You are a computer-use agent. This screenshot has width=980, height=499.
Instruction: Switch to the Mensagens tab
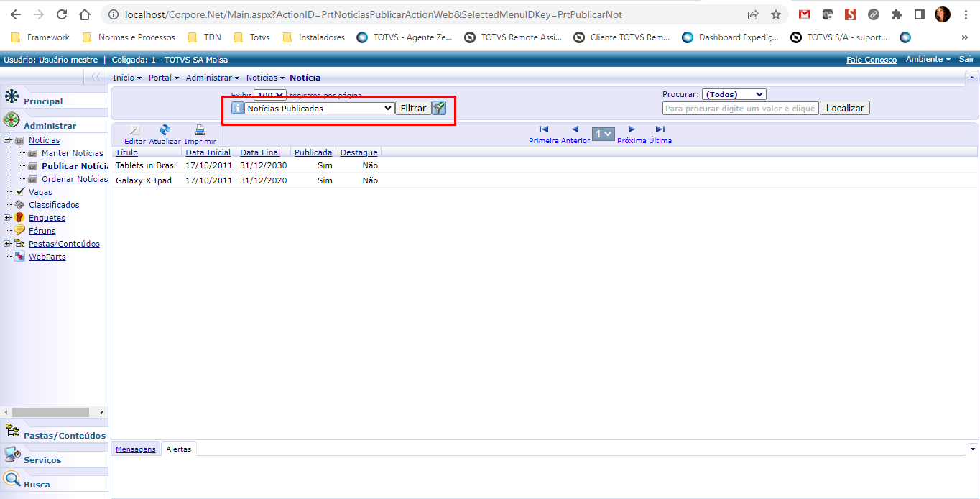coord(135,449)
